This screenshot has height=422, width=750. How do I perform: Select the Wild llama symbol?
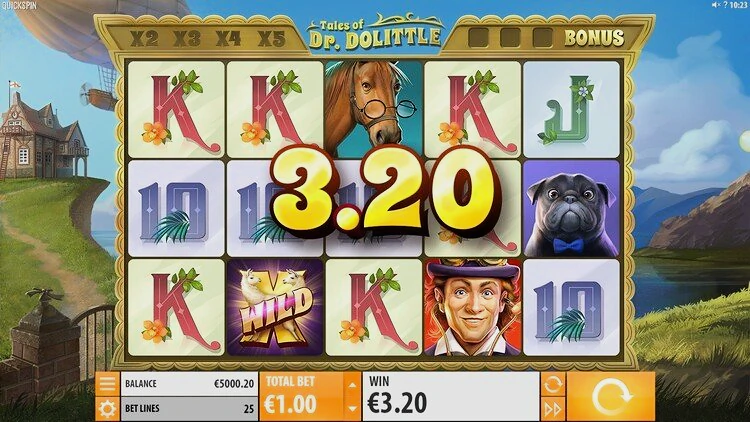tap(275, 308)
